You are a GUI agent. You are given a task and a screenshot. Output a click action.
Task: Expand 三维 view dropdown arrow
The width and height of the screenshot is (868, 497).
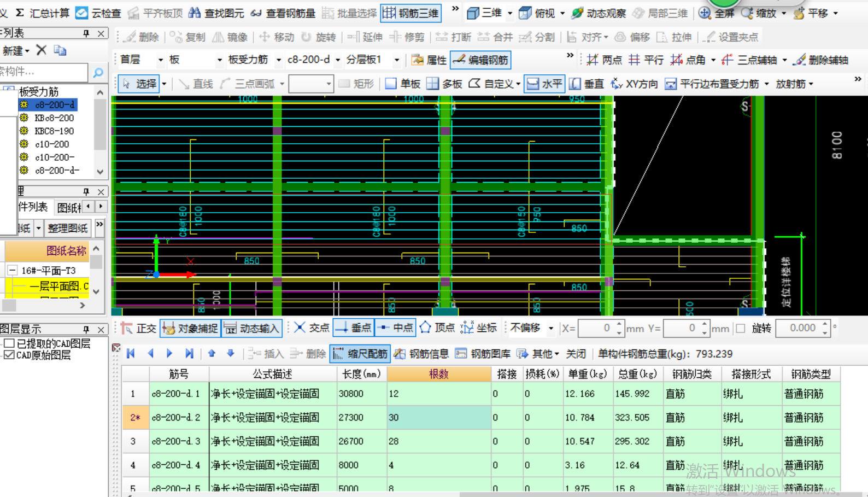tap(510, 13)
